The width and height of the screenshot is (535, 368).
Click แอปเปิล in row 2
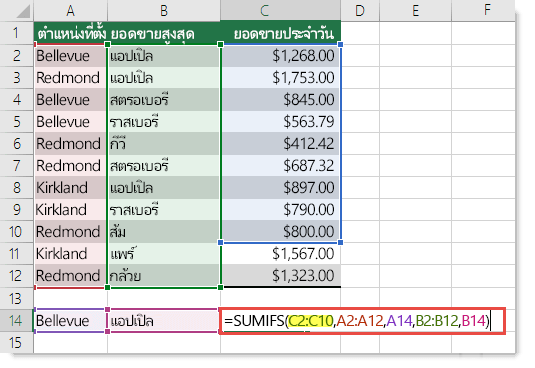[x=164, y=56]
